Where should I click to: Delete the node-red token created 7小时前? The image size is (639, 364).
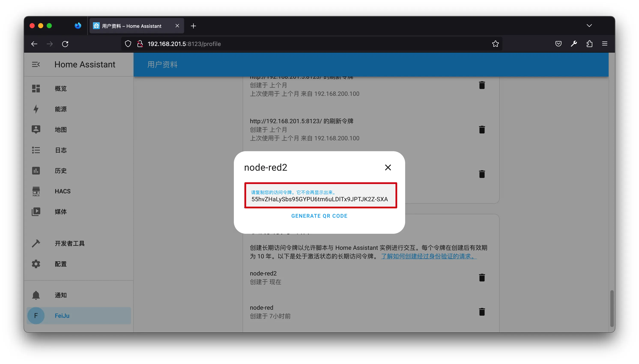(x=482, y=312)
